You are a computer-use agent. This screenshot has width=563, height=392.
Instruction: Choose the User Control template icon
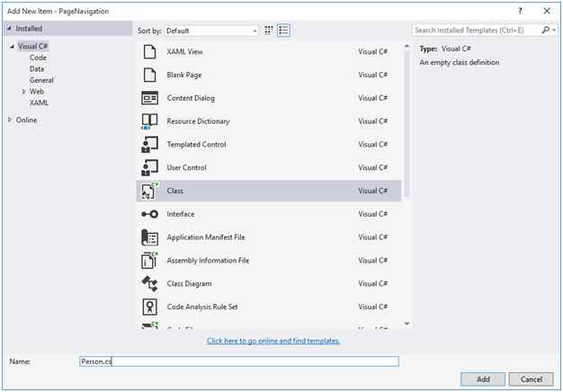click(149, 167)
